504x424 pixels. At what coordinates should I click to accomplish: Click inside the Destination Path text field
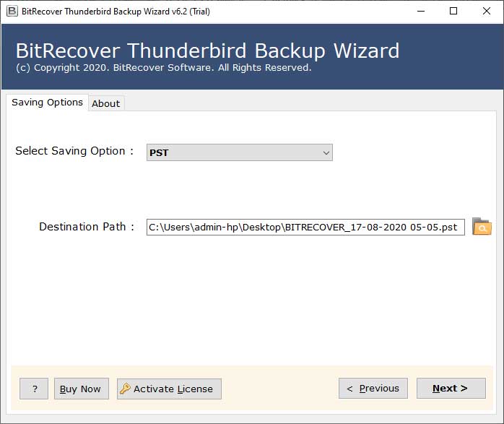pos(305,227)
